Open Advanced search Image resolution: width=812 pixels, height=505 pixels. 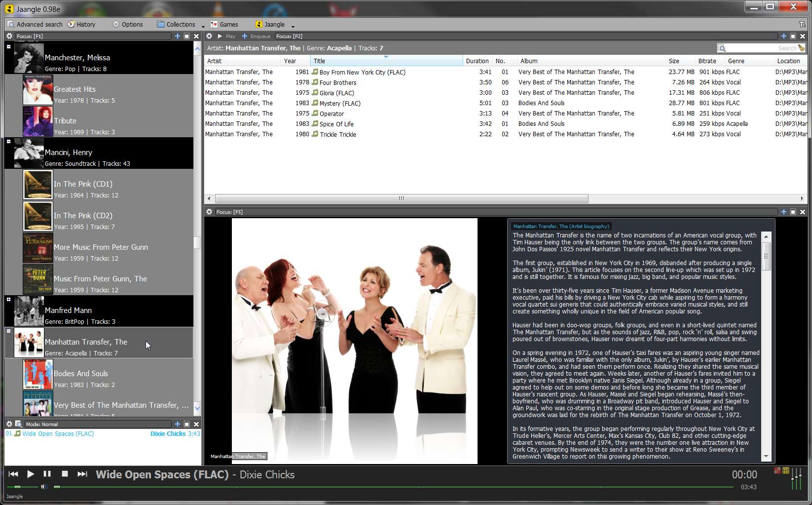coord(35,24)
